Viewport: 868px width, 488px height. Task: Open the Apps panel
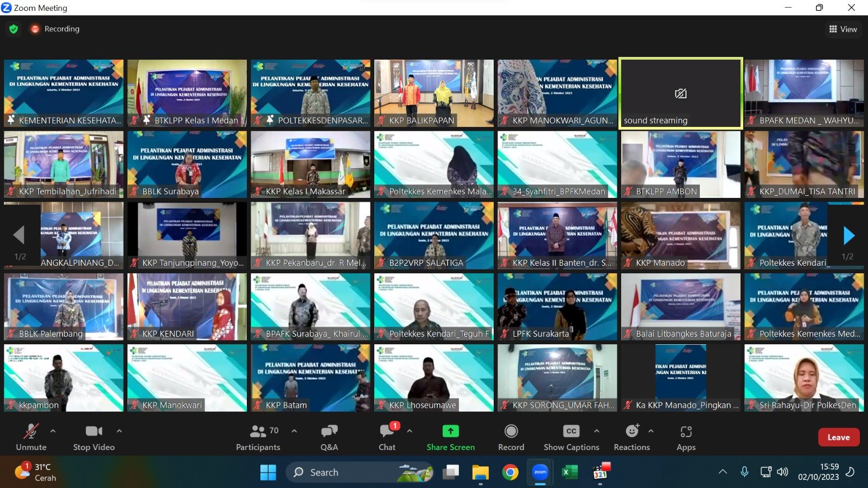click(x=686, y=437)
